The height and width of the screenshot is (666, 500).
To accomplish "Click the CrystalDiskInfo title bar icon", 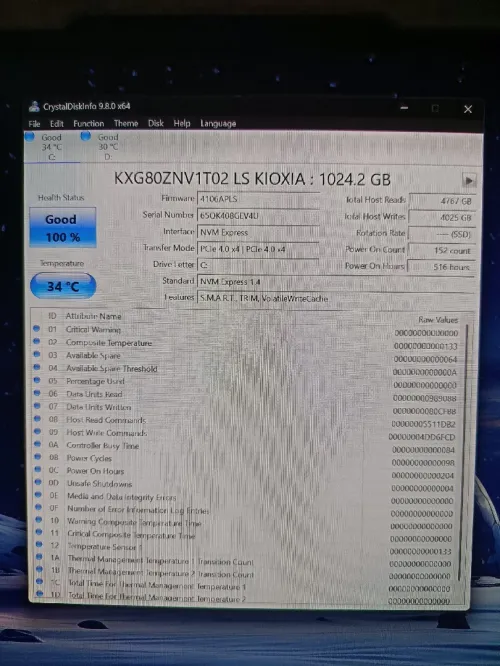I will 34,106.
